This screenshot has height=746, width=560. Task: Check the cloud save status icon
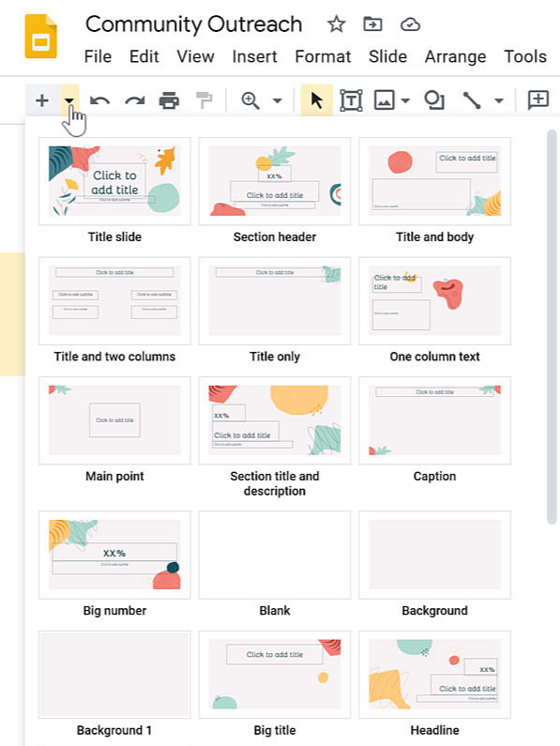tap(410, 23)
